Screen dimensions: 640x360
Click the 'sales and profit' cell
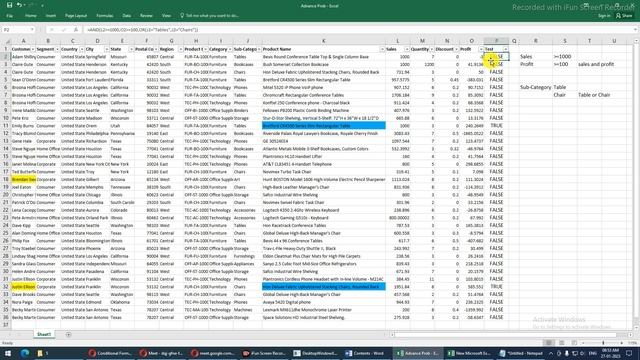[596, 64]
